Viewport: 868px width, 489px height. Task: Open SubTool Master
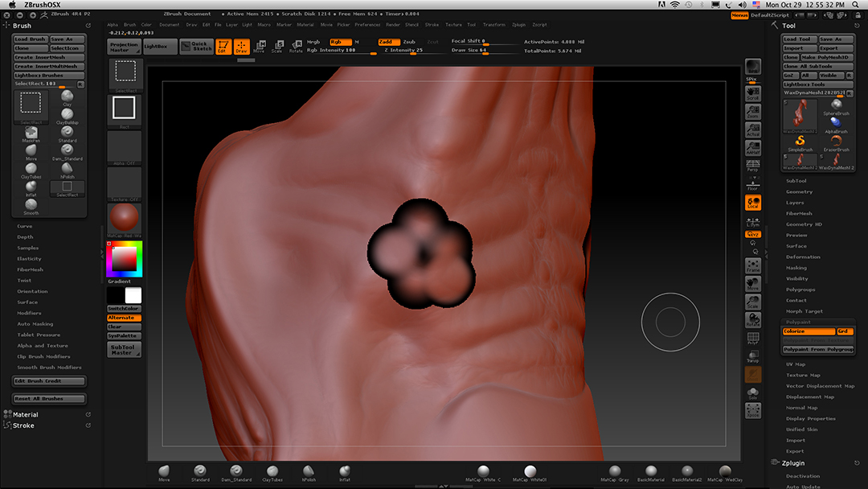click(x=124, y=349)
